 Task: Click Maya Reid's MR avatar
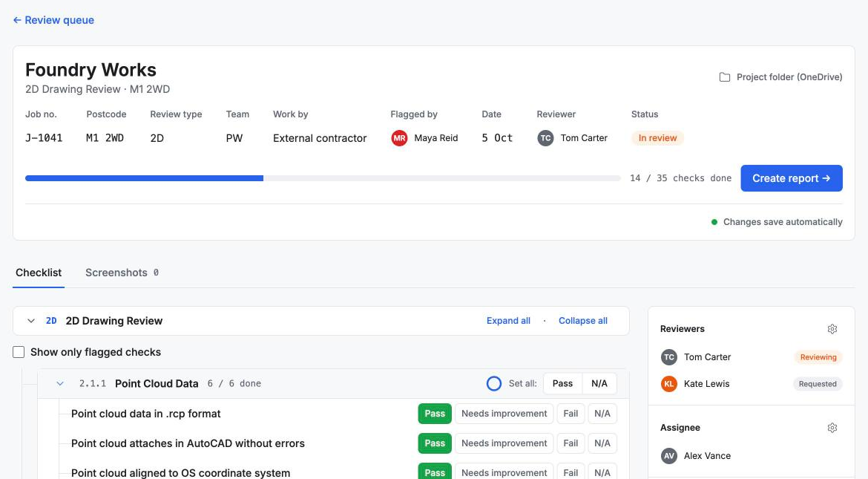(399, 138)
